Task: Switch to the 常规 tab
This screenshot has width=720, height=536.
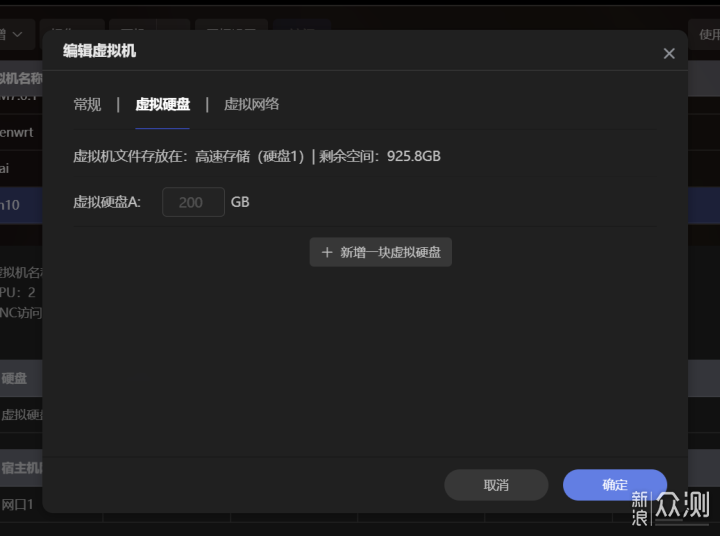Action: (x=87, y=104)
